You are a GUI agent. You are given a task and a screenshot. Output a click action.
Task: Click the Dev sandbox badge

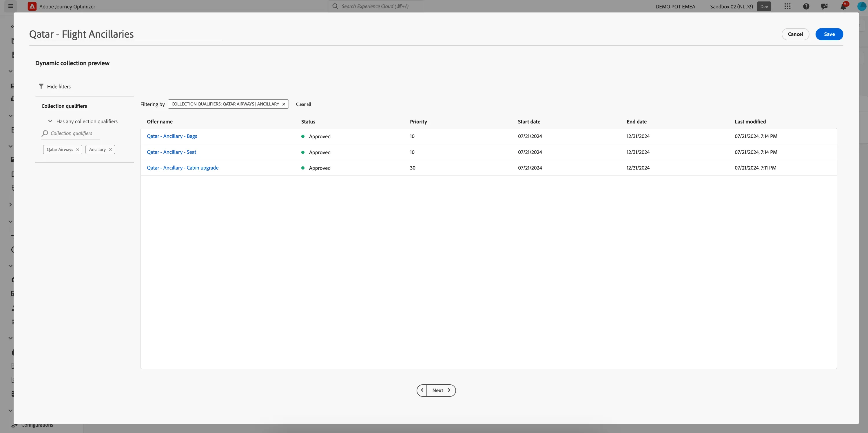pyautogui.click(x=764, y=6)
